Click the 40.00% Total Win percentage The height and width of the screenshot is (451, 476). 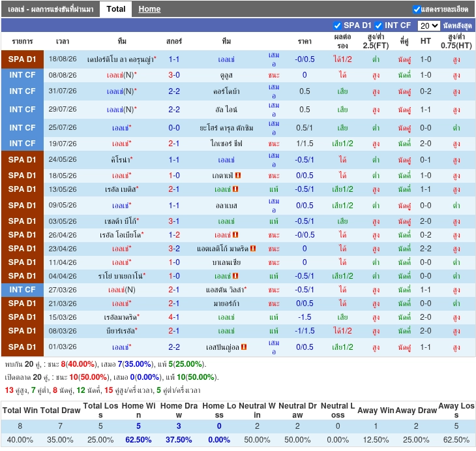pyautogui.click(x=20, y=440)
